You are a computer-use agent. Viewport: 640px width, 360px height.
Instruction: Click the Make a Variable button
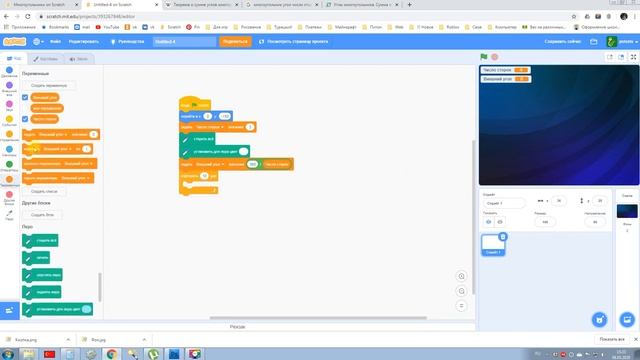pyautogui.click(x=49, y=86)
